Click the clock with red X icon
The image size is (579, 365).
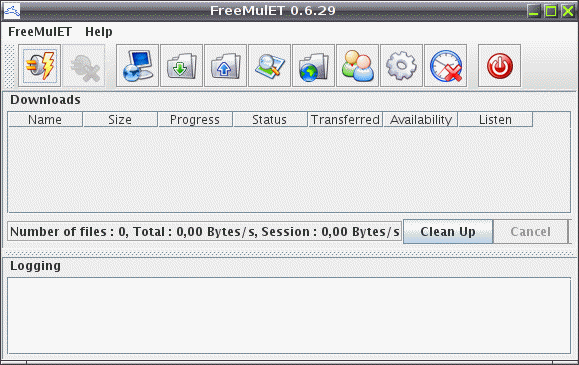(446, 66)
